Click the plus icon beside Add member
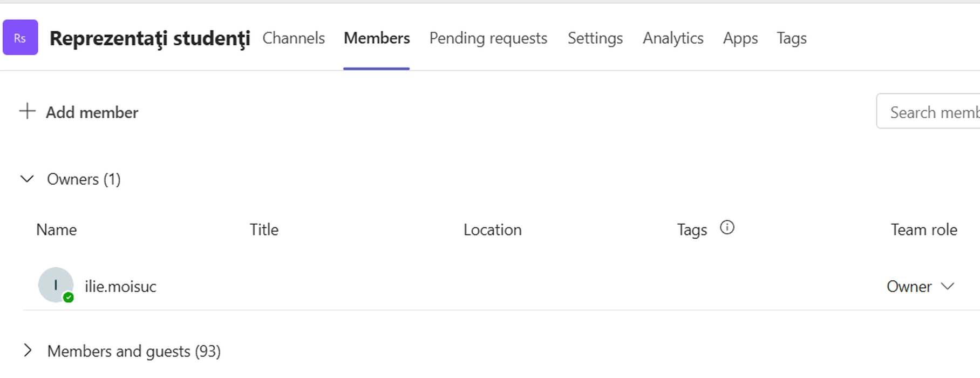 [x=27, y=111]
